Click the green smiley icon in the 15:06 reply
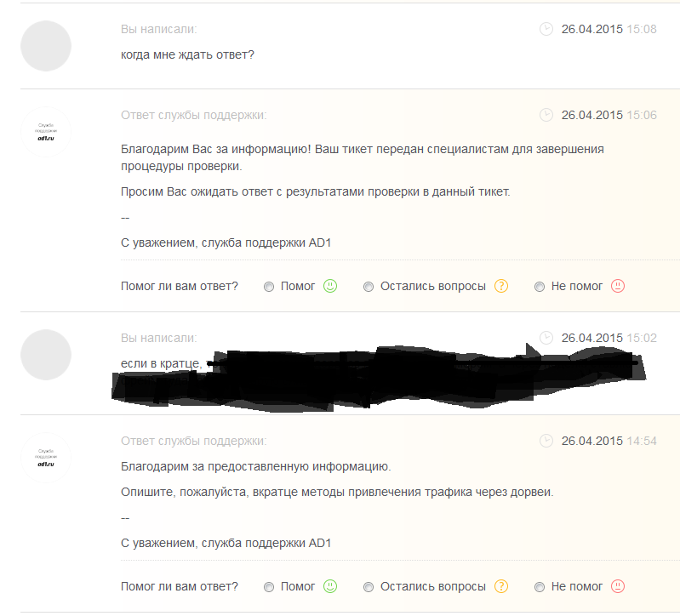 pos(330,286)
